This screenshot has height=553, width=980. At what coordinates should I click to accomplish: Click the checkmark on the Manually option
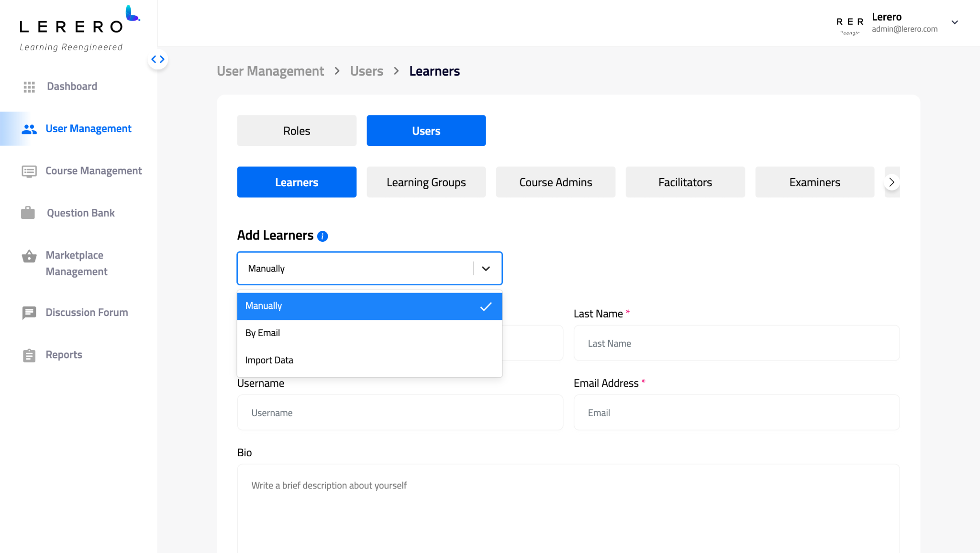coord(486,306)
